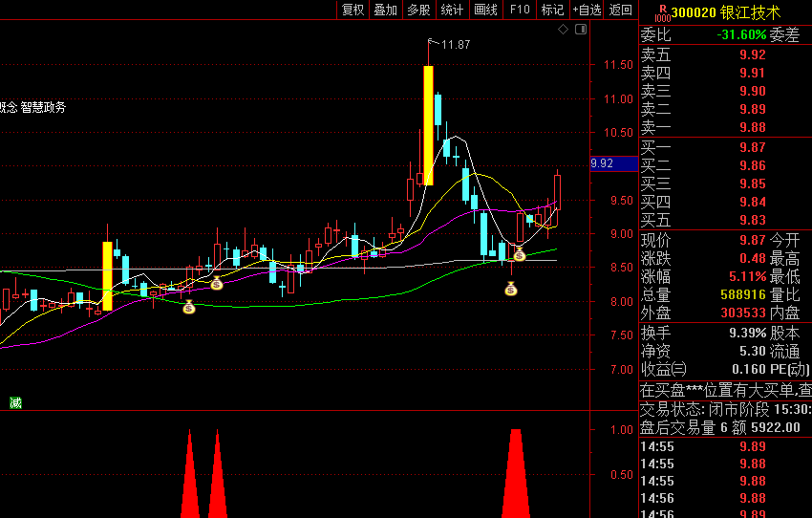Click stock title 300020 银江技术
Screen dimensions: 812x518
pos(725,12)
